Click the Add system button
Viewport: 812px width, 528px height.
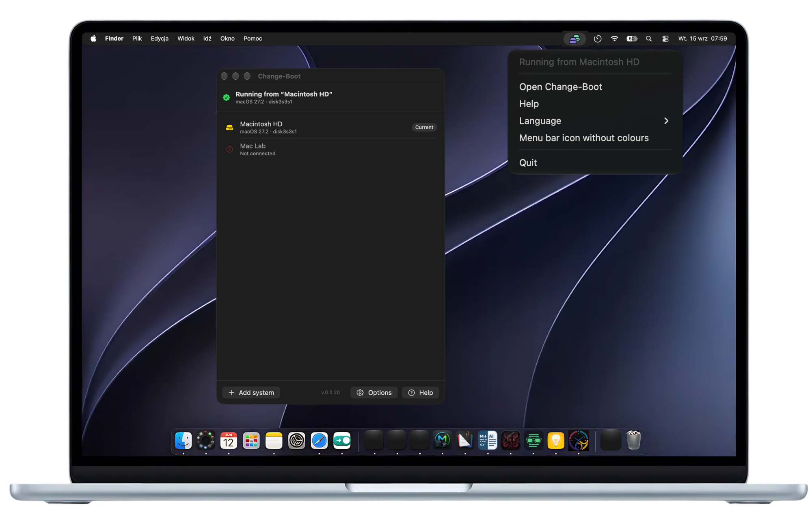click(251, 393)
